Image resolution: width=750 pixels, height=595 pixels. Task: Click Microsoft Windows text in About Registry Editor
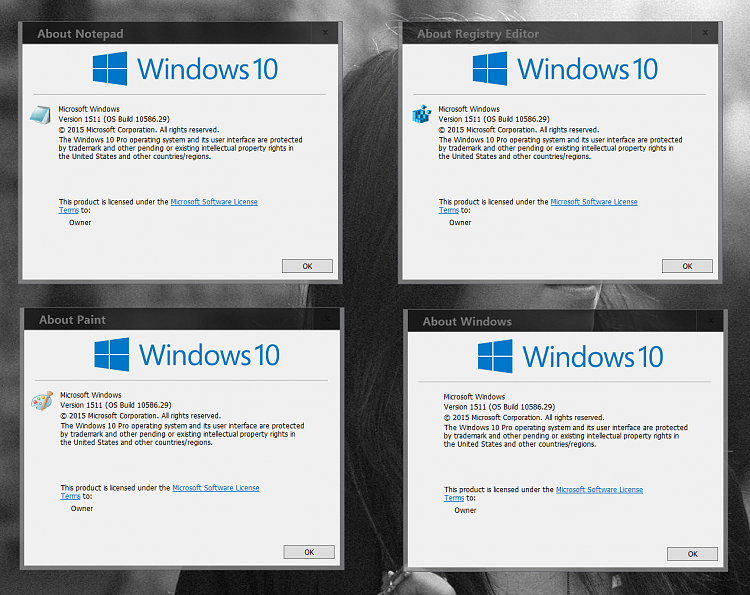pyautogui.click(x=469, y=109)
